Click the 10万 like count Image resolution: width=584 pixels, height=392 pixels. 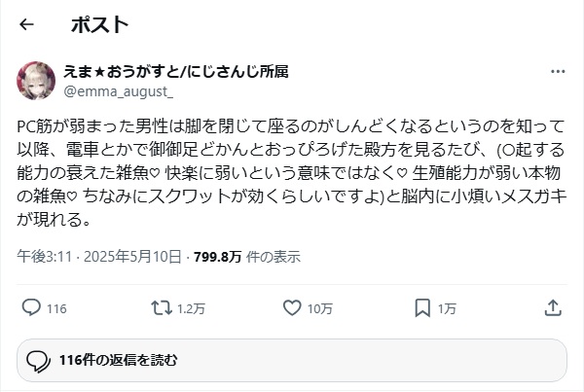click(x=320, y=309)
